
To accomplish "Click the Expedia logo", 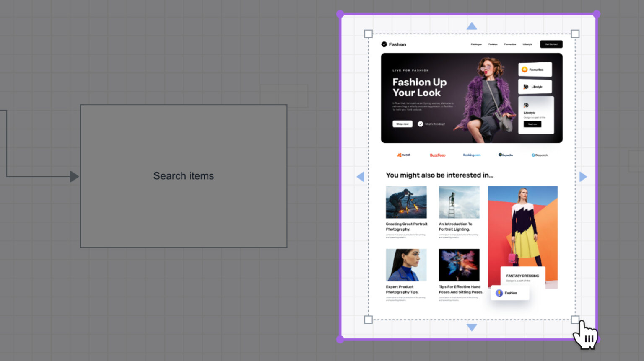I will coord(506,155).
